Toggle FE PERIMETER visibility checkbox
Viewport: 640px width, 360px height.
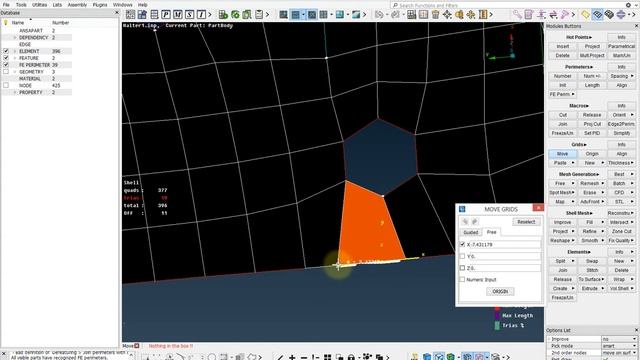click(6, 64)
